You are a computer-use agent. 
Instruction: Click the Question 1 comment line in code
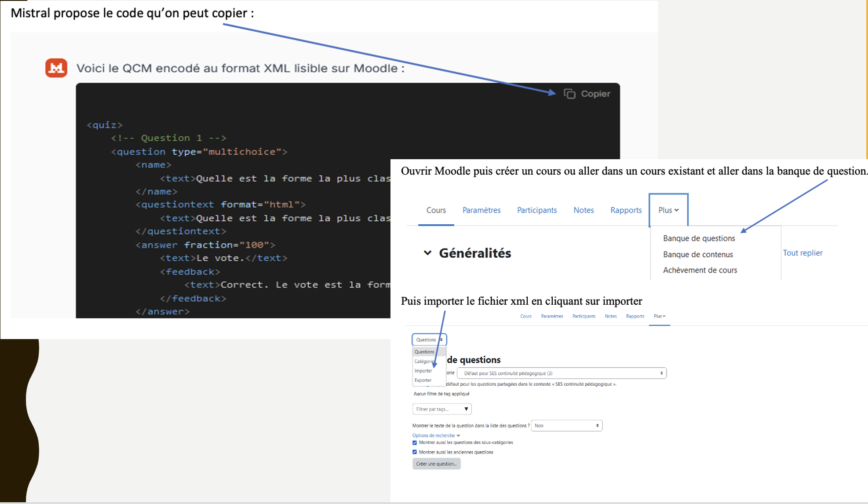(x=168, y=138)
